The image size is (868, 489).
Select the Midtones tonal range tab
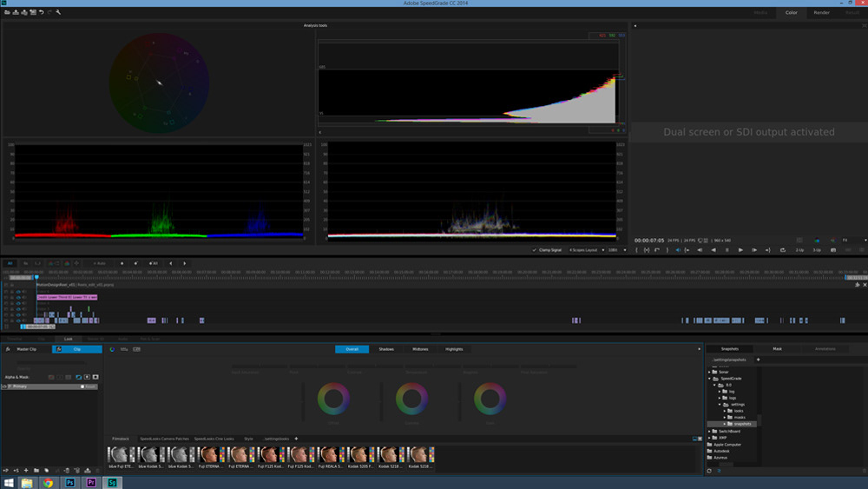[x=420, y=349]
